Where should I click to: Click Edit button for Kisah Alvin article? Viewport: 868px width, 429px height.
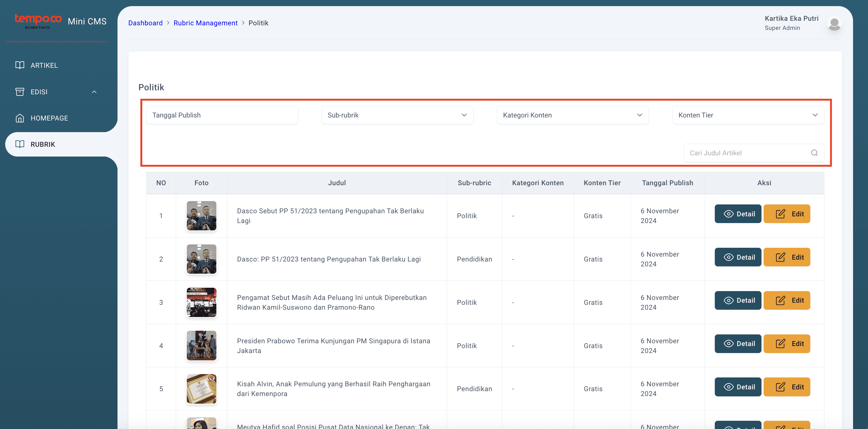pos(787,387)
